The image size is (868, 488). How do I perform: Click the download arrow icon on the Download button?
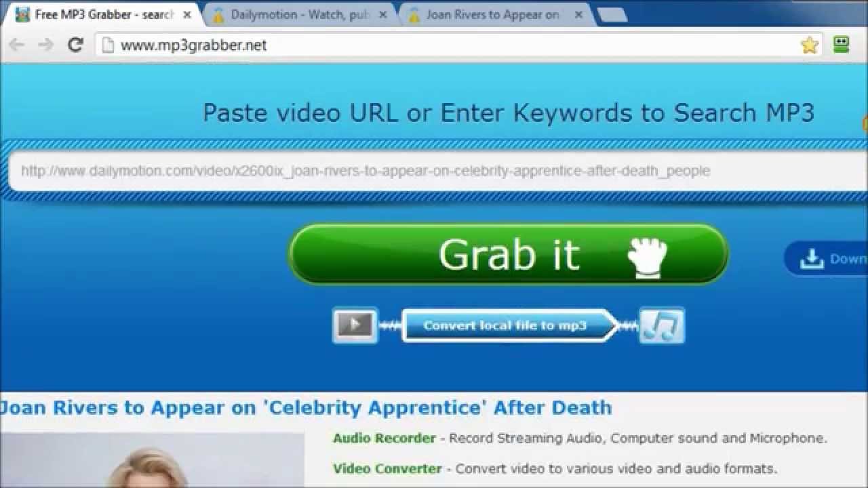[x=812, y=259]
